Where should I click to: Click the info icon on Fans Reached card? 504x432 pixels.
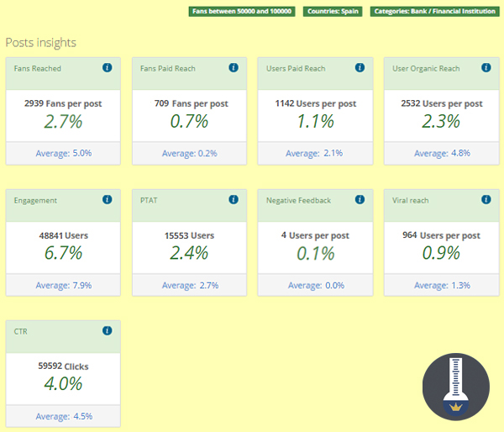(x=107, y=68)
